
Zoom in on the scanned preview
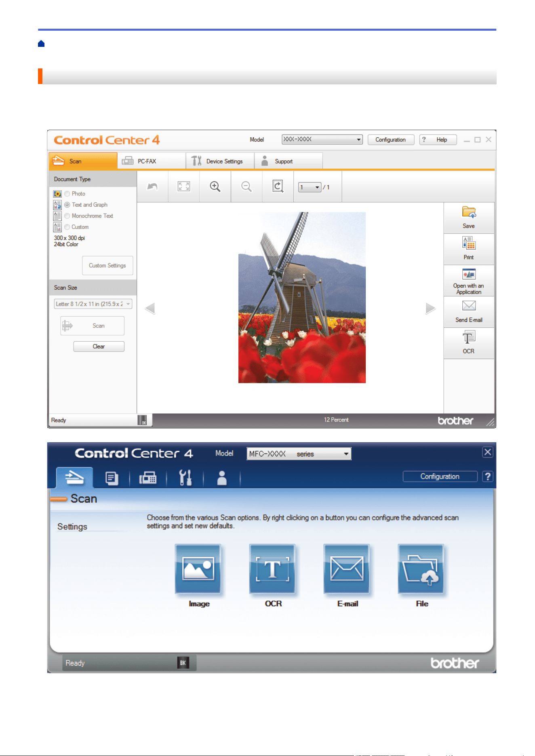point(215,186)
